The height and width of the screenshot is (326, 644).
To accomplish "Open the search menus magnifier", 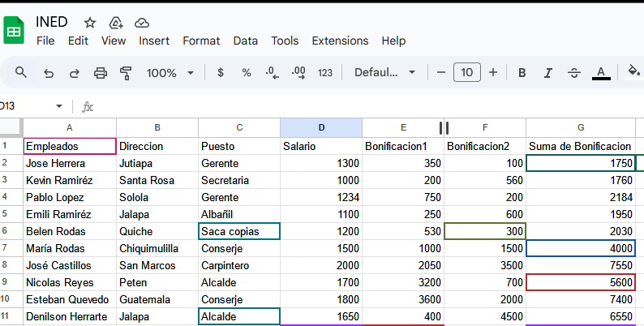I will (20, 73).
